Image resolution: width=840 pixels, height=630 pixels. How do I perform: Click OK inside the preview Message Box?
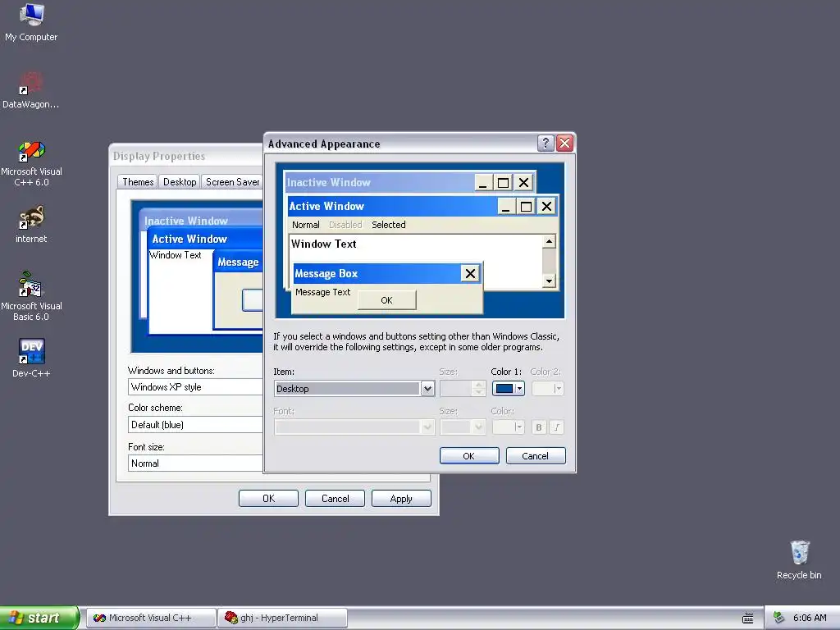[x=387, y=300]
